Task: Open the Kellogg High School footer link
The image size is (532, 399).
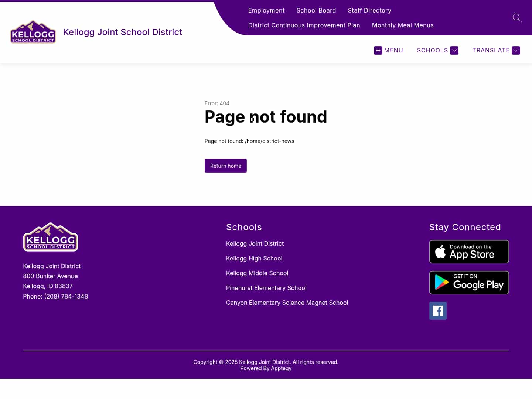Action: tap(254, 258)
